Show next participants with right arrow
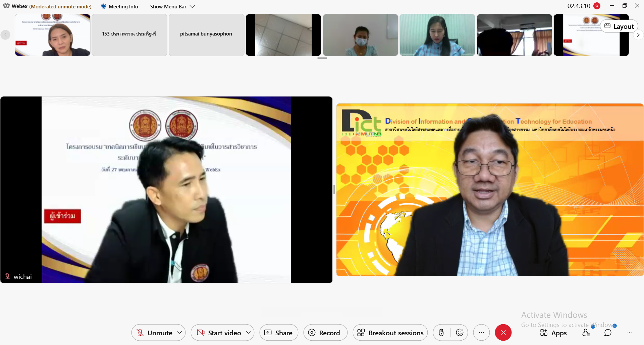 pyautogui.click(x=638, y=35)
